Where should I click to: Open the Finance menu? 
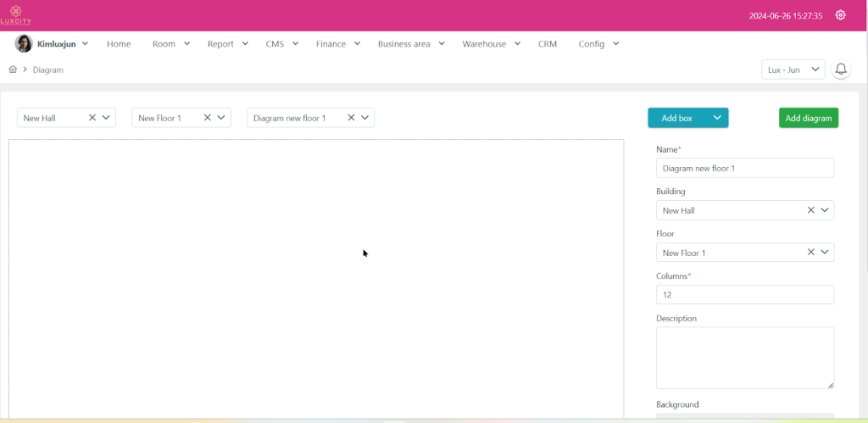tap(337, 44)
